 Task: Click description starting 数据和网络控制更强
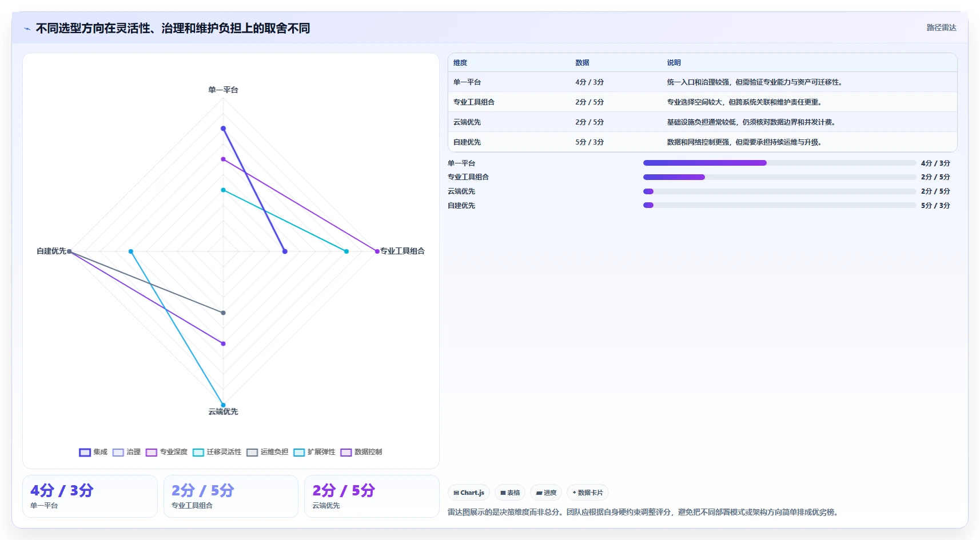pos(745,142)
